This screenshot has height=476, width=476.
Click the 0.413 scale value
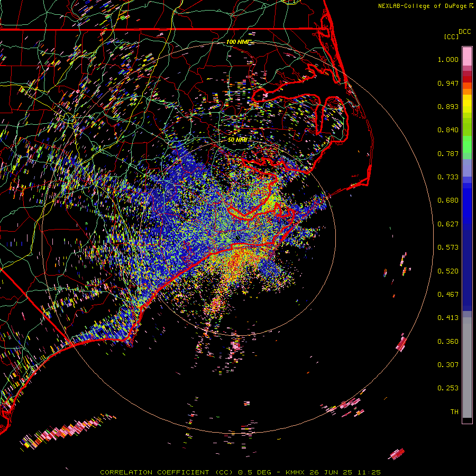(x=448, y=318)
